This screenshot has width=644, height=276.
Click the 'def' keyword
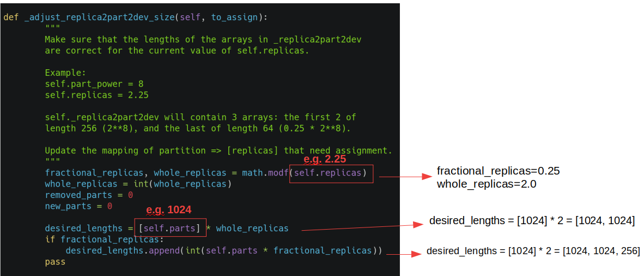point(11,17)
